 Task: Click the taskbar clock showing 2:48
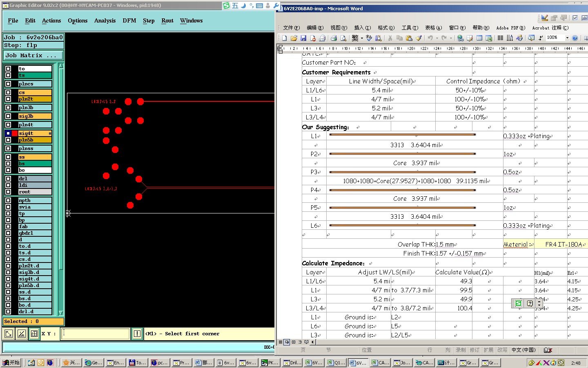click(x=576, y=363)
